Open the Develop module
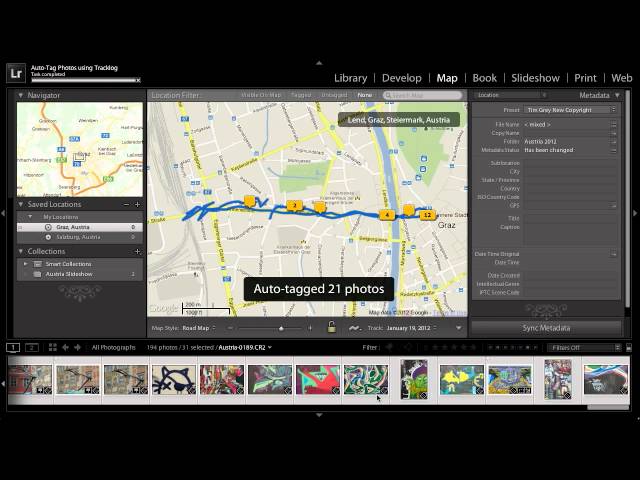The image size is (640, 480). click(x=402, y=78)
